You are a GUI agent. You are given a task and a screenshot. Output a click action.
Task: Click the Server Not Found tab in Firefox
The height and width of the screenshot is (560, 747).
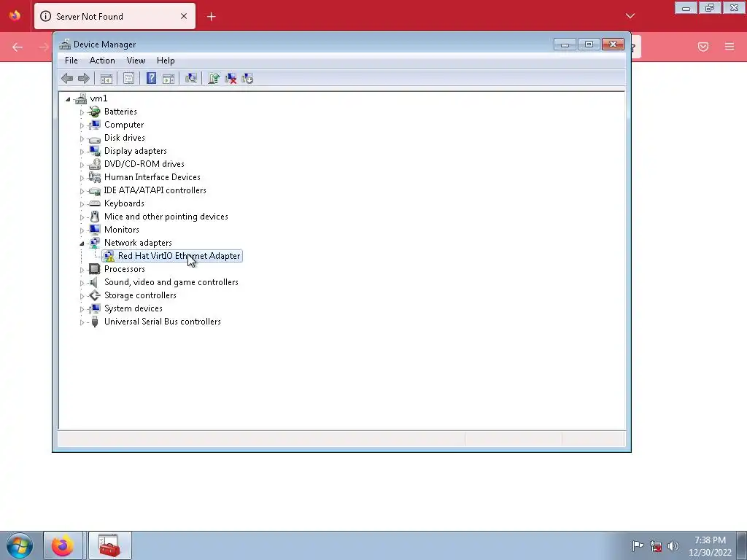[x=115, y=16]
